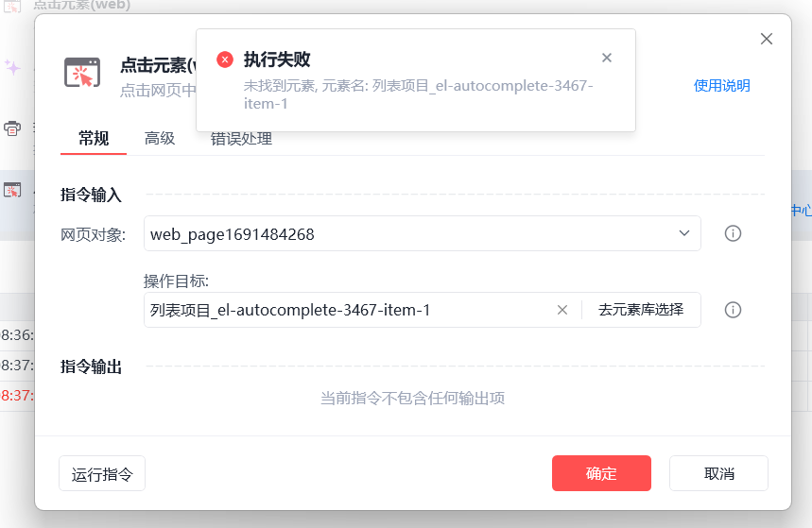Click the 点击元素 command icon in dialog header
The image size is (812, 528).
[82, 73]
